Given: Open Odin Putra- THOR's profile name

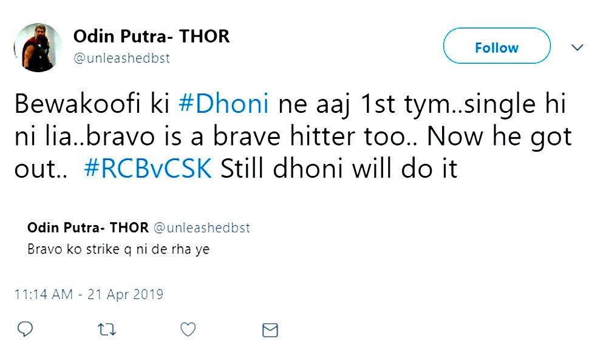Looking at the screenshot, I should [x=151, y=36].
